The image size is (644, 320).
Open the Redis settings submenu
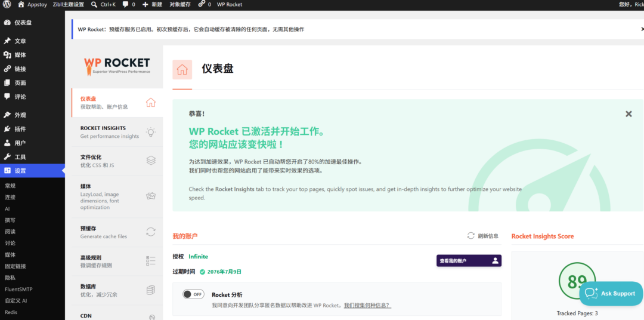(x=11, y=313)
